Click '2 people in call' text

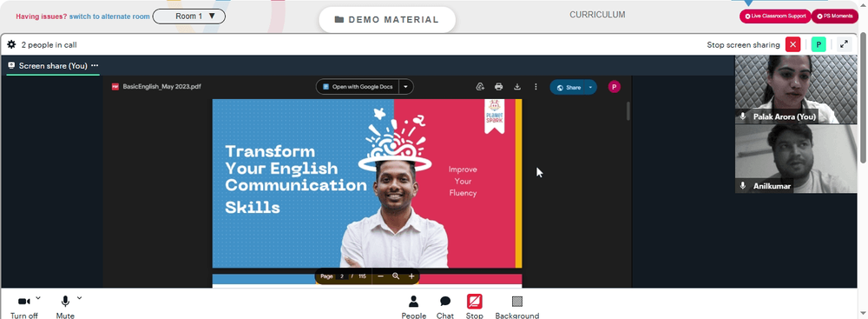[49, 45]
